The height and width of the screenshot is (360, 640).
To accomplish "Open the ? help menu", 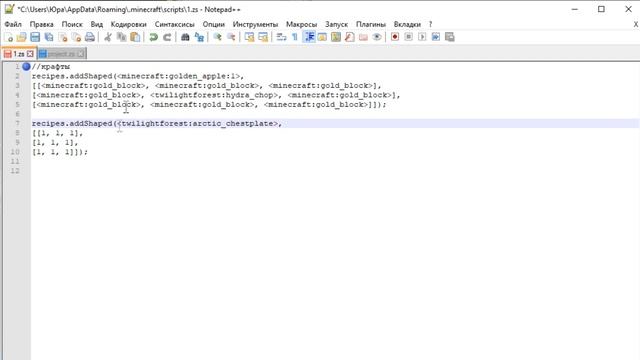I will [x=430, y=24].
